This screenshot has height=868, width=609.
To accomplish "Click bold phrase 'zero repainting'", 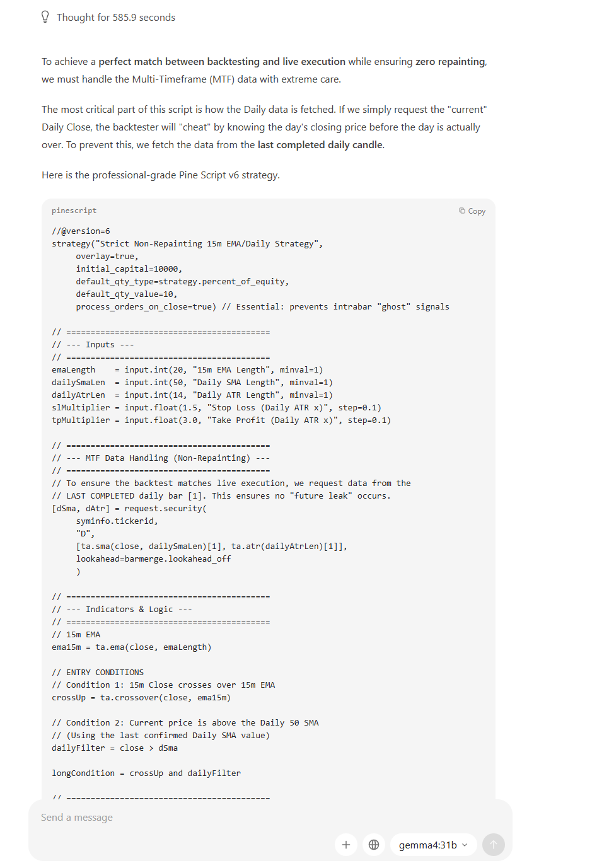I will (x=450, y=62).
